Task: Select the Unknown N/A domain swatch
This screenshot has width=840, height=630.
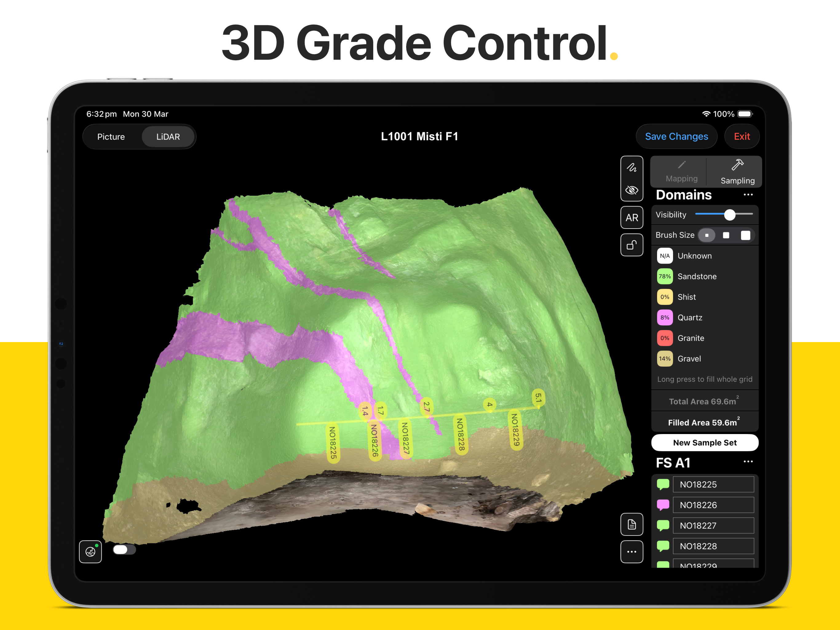Action: 664,256
